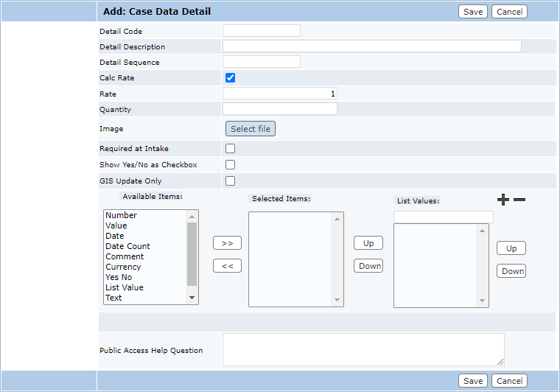The height and width of the screenshot is (392, 560).
Task: Click the minus icon to remove list value
Action: tap(519, 200)
